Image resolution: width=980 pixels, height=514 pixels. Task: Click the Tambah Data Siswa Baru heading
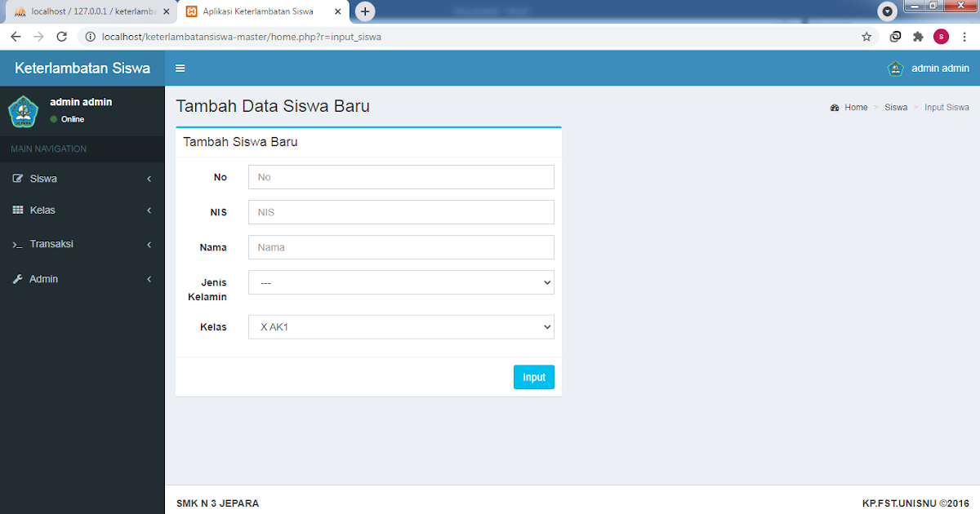coord(273,106)
